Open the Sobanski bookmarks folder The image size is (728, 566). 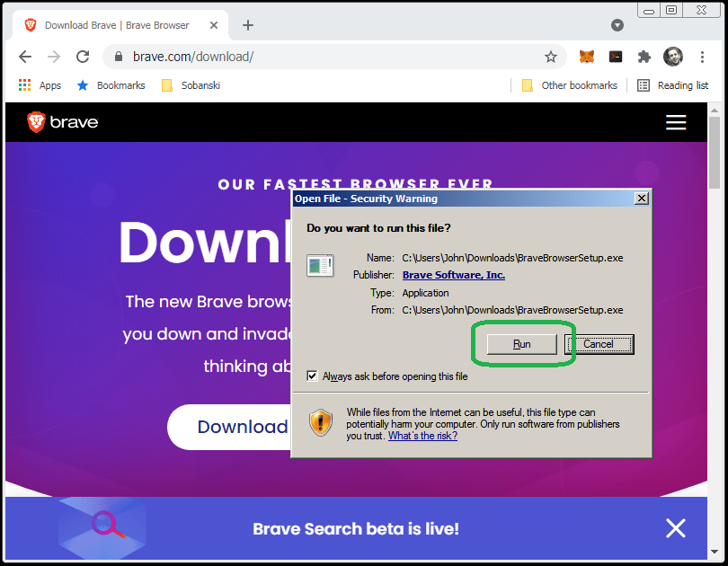(191, 85)
